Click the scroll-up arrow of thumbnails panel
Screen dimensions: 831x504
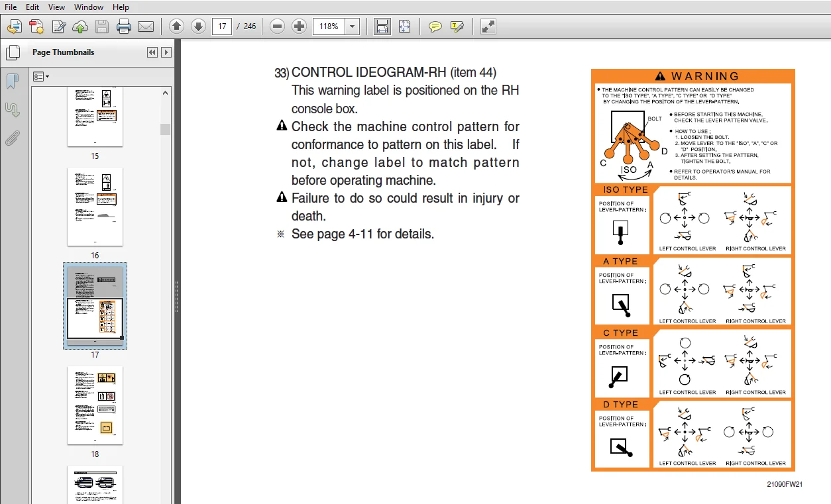(x=166, y=92)
